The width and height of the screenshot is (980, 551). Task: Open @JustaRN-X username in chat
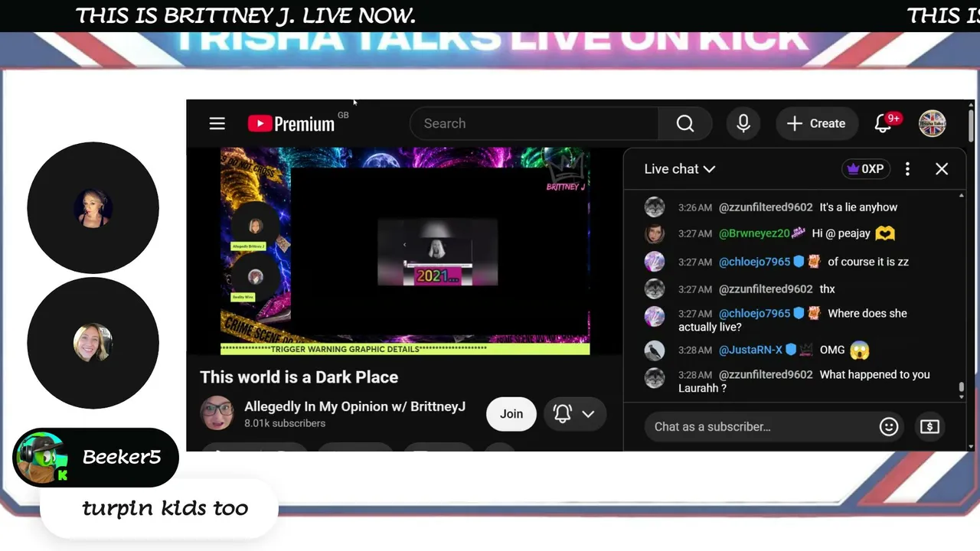750,350
